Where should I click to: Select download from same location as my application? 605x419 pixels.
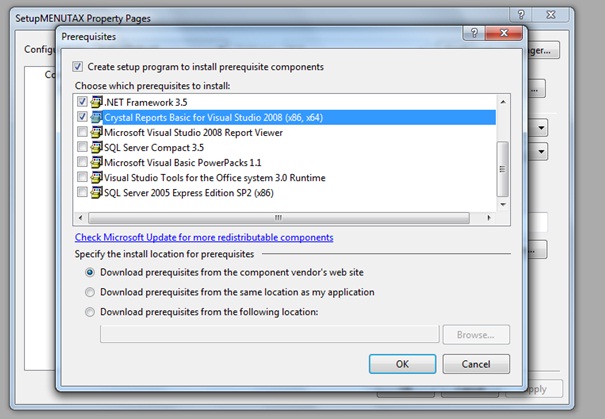pyautogui.click(x=90, y=292)
